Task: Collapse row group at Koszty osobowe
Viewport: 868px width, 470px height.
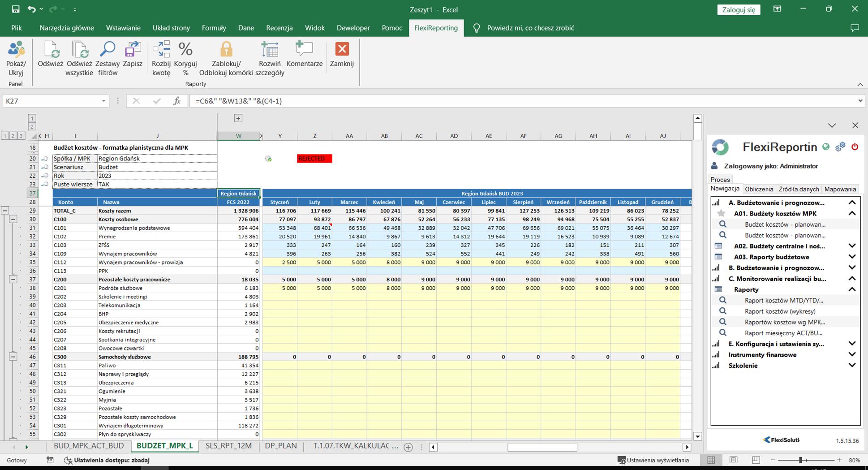Action: [13, 220]
